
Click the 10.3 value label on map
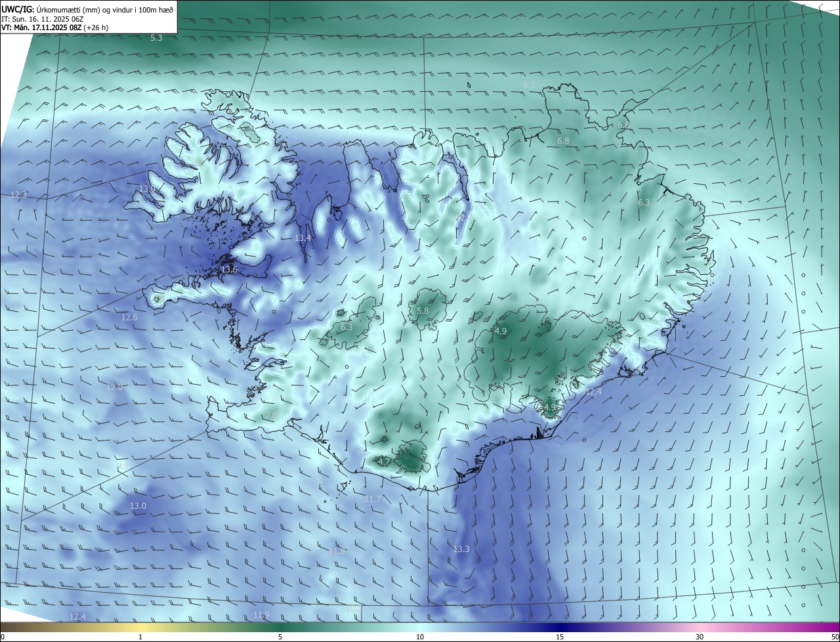tap(354, 609)
